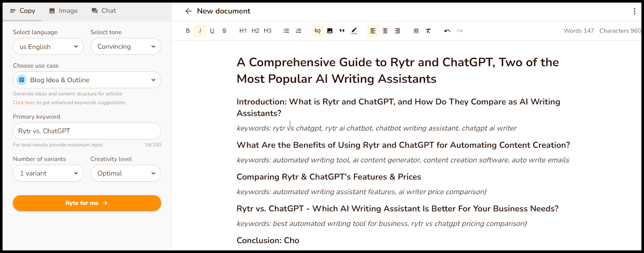Toggle underline formatting
The image size is (644, 253).
pos(212,31)
